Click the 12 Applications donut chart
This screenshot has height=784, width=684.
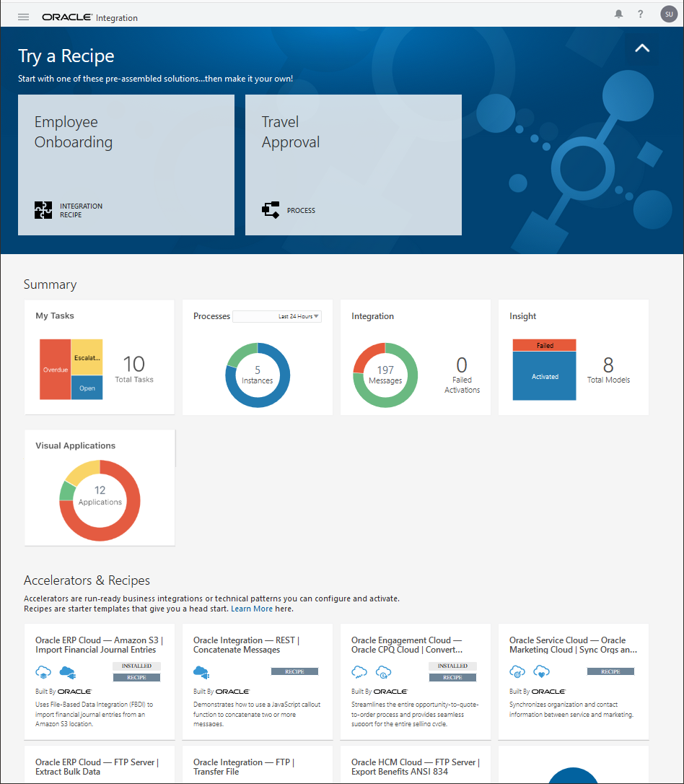(100, 500)
